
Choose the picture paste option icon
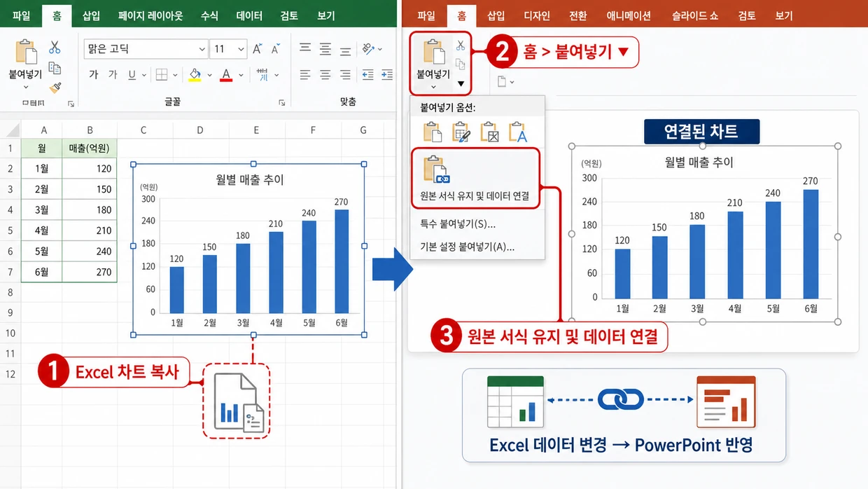tap(489, 132)
